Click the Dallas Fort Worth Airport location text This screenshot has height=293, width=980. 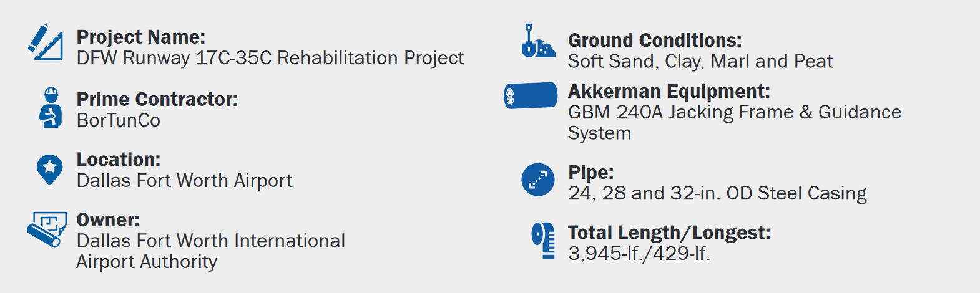[x=184, y=181]
